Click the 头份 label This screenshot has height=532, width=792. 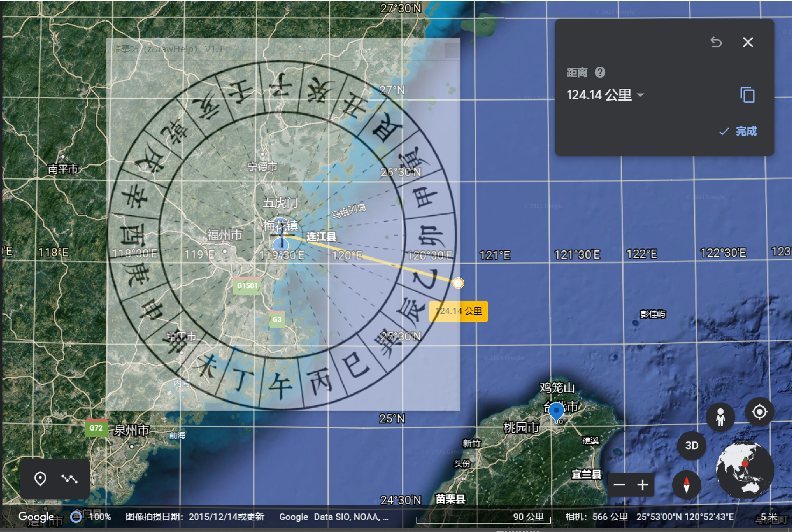coord(462,464)
